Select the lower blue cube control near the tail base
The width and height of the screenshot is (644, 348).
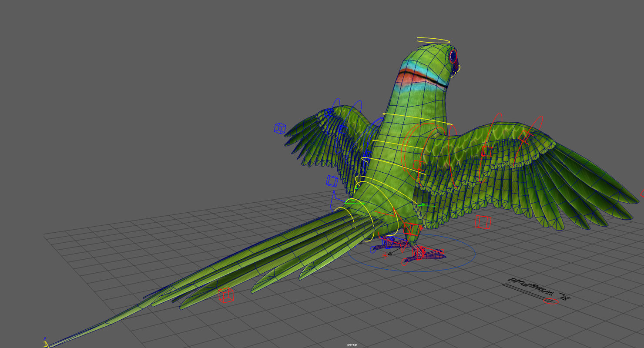332,181
